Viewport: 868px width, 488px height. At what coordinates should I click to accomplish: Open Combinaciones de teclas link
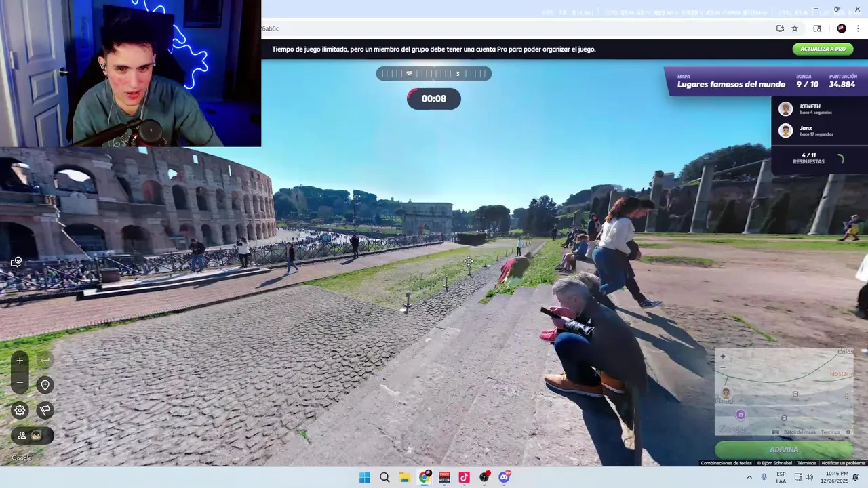726,463
